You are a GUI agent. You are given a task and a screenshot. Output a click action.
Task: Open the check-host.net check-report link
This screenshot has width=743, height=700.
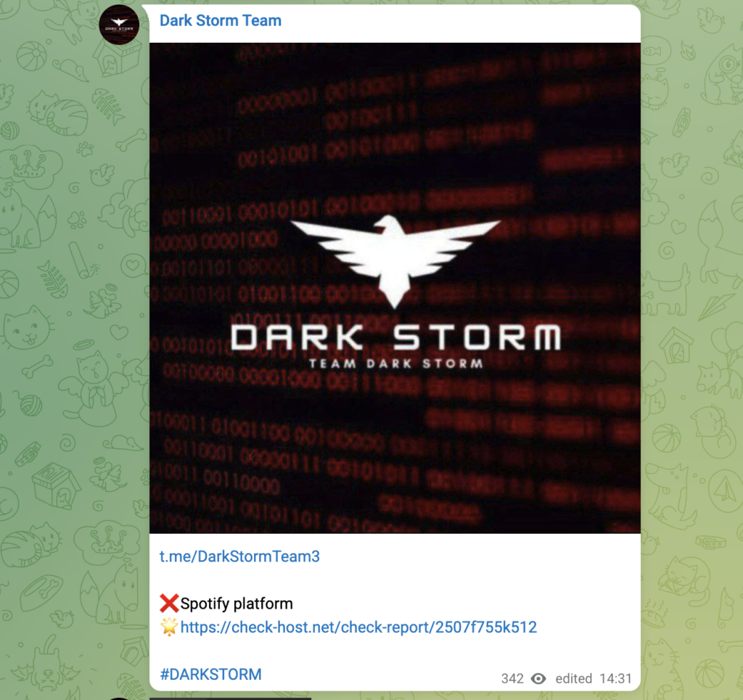[358, 627]
